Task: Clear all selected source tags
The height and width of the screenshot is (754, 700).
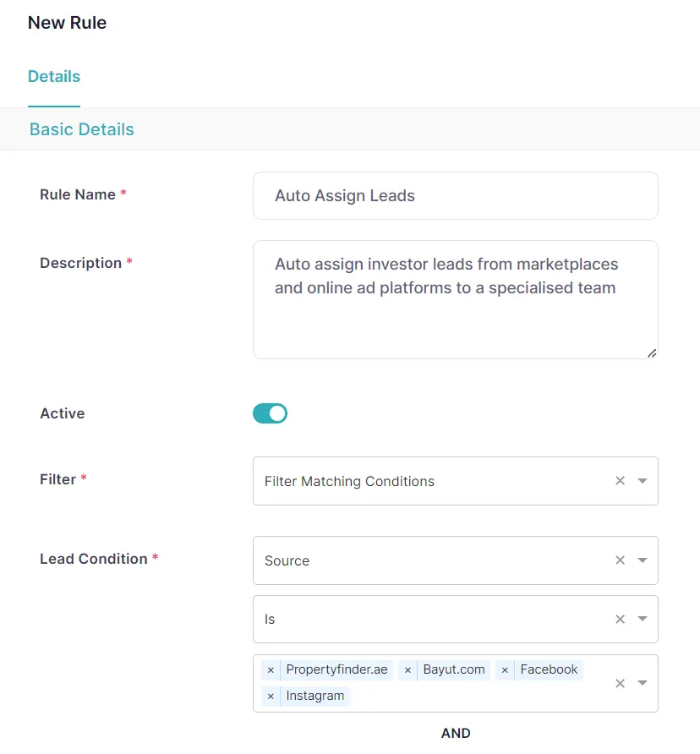Action: point(620,683)
